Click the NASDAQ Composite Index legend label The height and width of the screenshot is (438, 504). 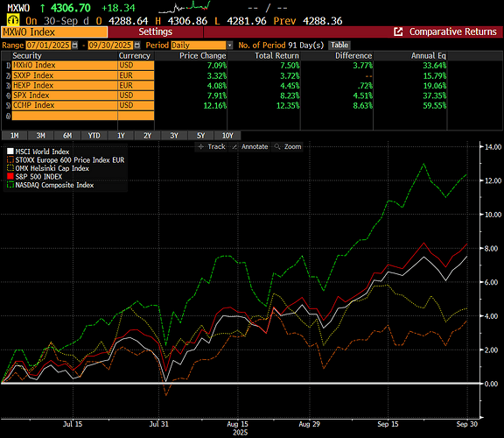54,185
